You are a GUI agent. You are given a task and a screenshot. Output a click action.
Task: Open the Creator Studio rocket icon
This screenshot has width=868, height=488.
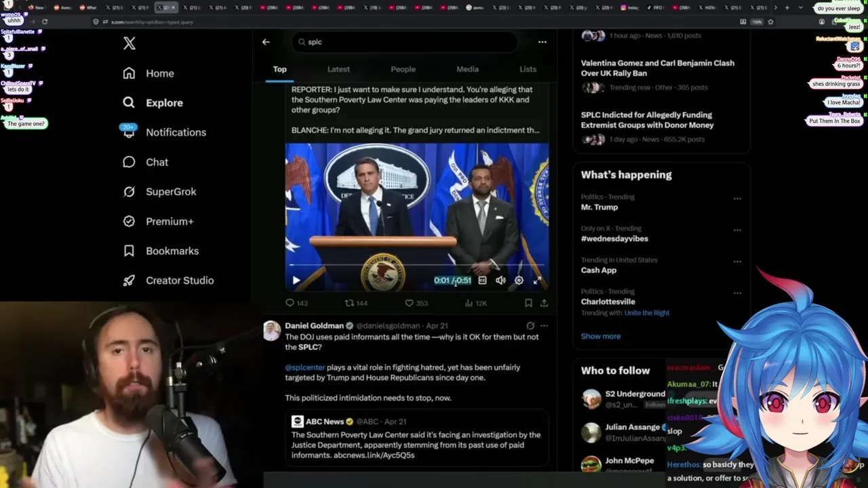coord(129,280)
